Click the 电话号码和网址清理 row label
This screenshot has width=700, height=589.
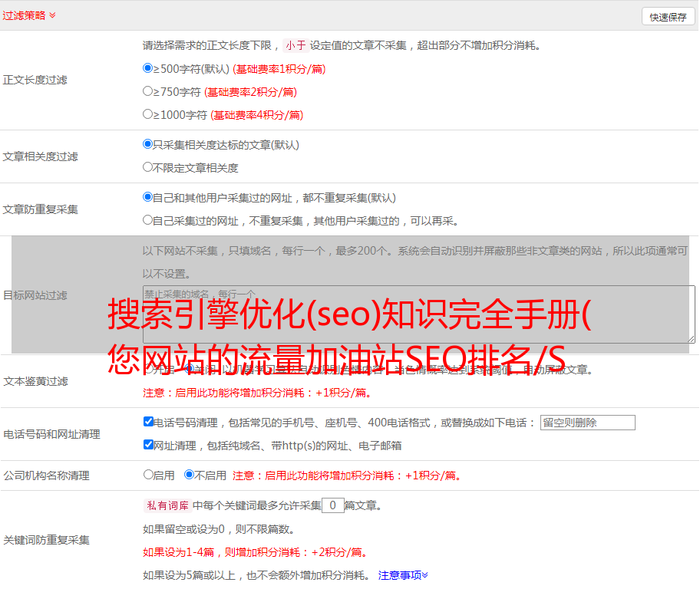coord(51,434)
